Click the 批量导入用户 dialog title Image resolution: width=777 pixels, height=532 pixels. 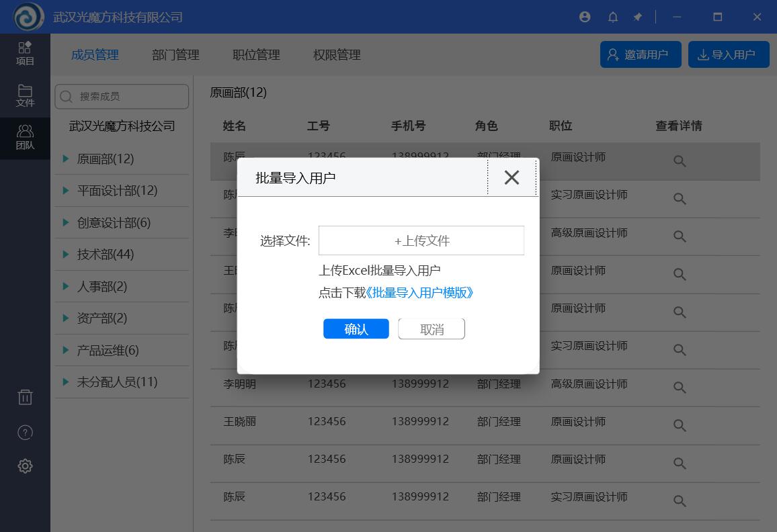click(x=295, y=178)
